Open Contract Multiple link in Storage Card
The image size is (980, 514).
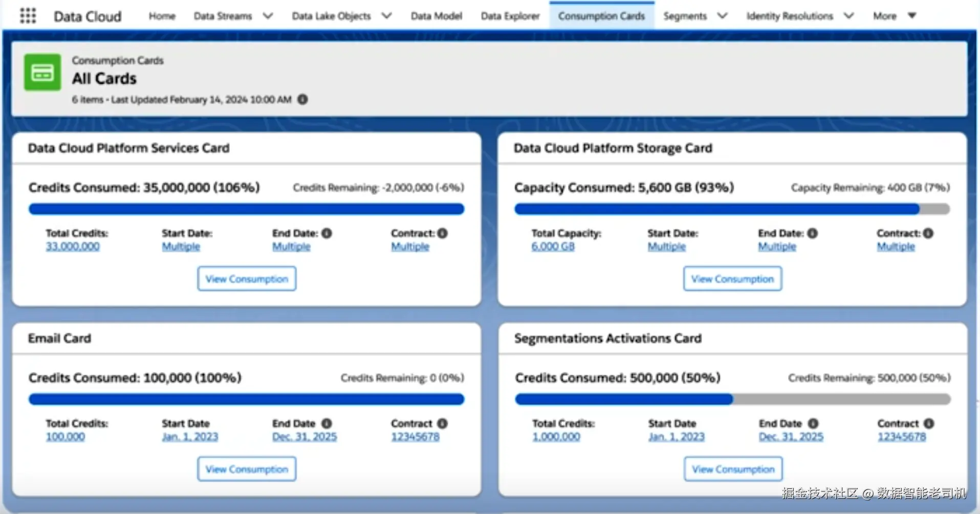click(x=896, y=247)
